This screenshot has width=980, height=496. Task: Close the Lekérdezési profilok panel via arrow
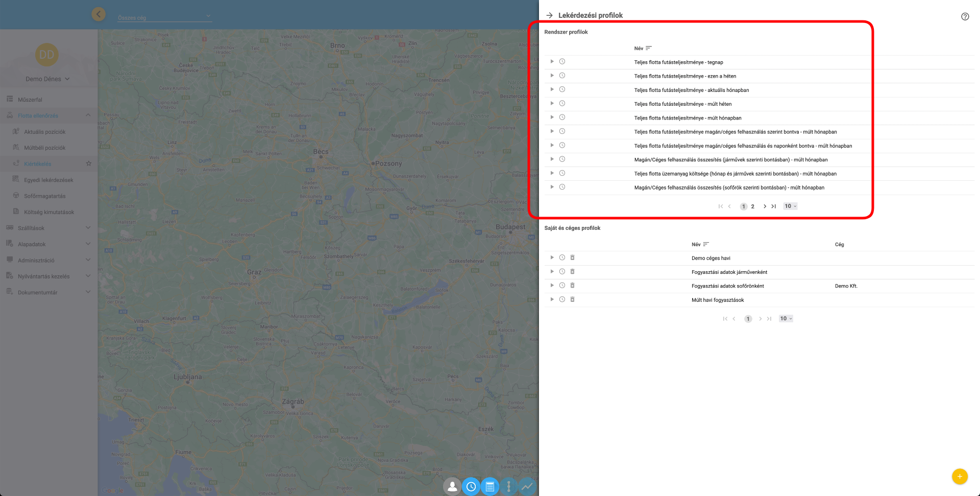pos(549,15)
